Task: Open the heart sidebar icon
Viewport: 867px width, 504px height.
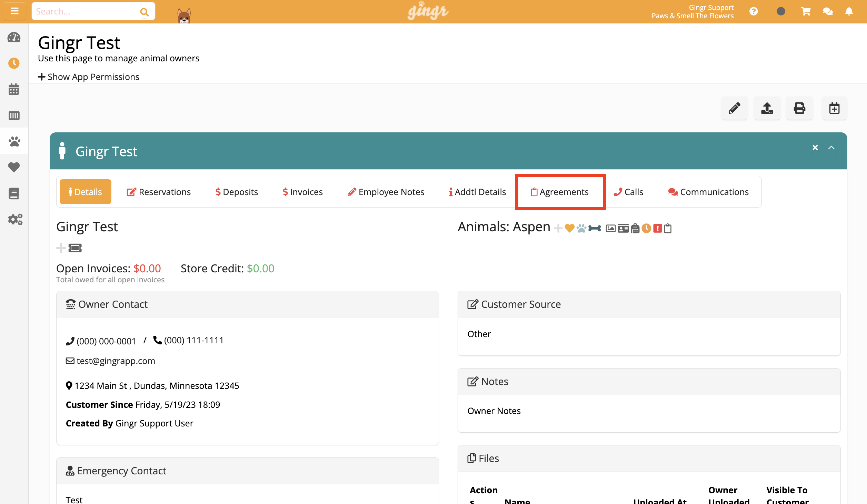Action: pyautogui.click(x=14, y=167)
